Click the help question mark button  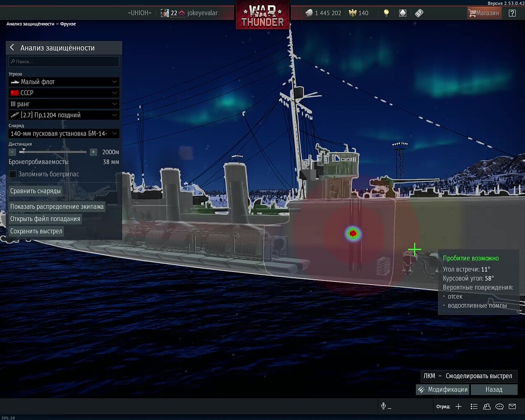(511, 12)
